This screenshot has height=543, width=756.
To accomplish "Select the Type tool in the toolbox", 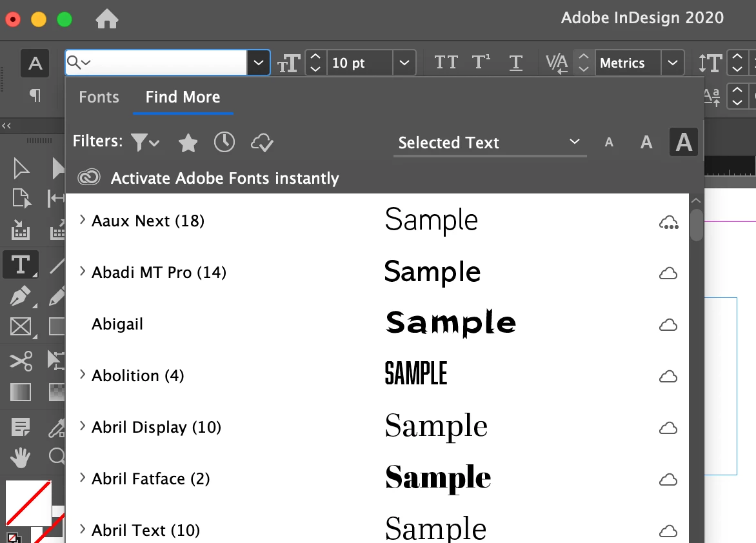I will [x=20, y=264].
